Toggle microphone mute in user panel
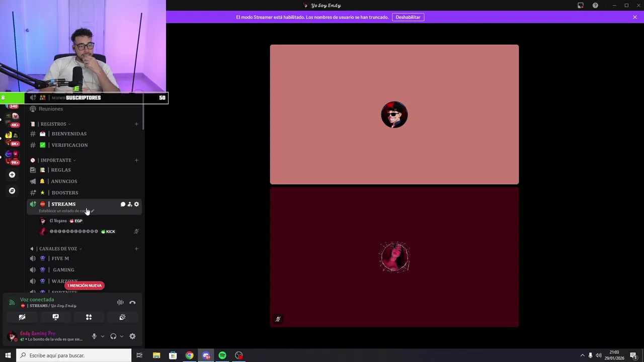 tap(94, 336)
